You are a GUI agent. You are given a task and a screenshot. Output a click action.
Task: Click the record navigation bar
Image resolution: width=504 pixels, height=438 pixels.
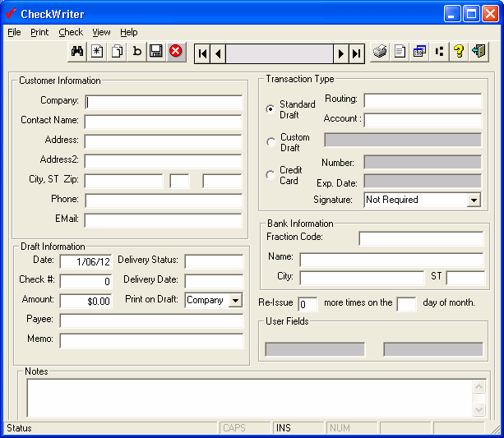point(280,53)
